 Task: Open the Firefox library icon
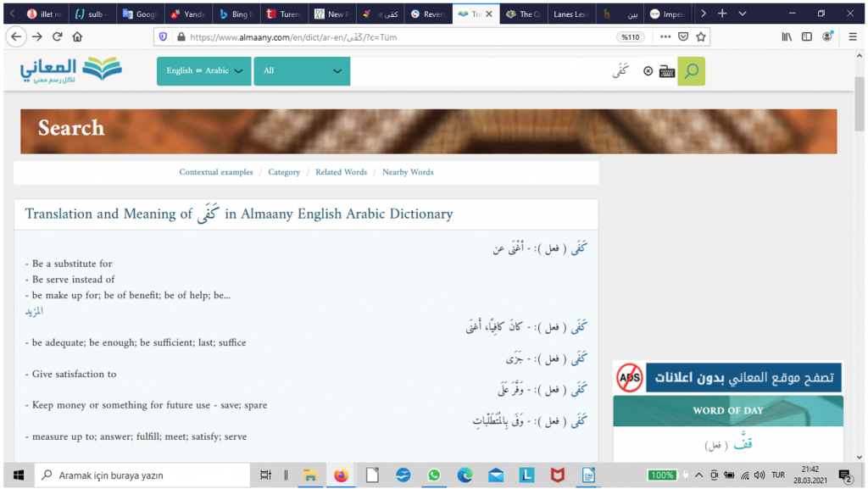click(787, 37)
